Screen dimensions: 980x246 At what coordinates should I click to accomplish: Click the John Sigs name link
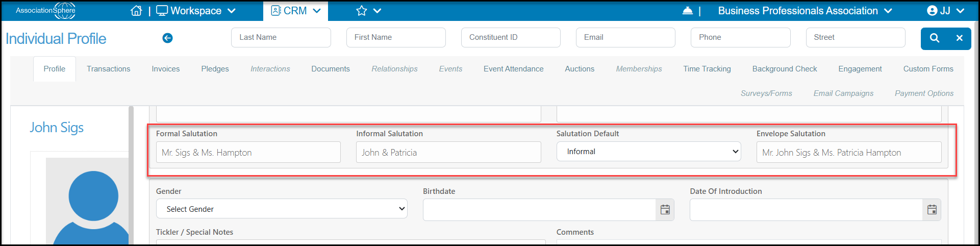57,128
